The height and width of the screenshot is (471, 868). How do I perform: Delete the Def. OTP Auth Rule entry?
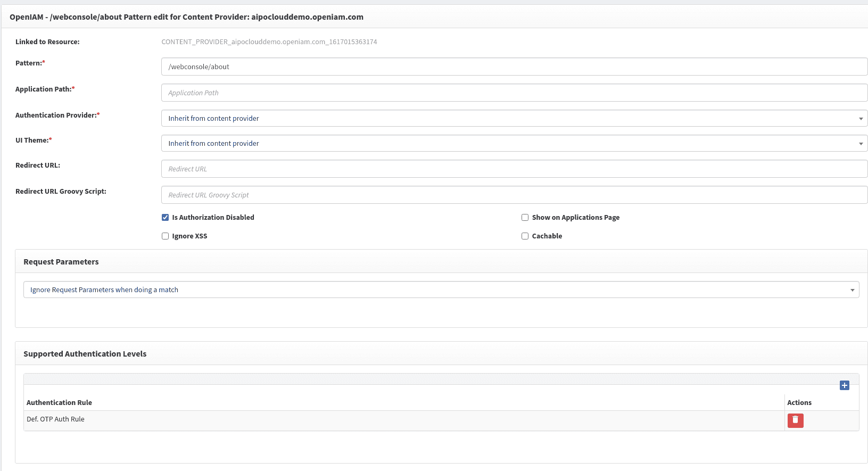795,420
